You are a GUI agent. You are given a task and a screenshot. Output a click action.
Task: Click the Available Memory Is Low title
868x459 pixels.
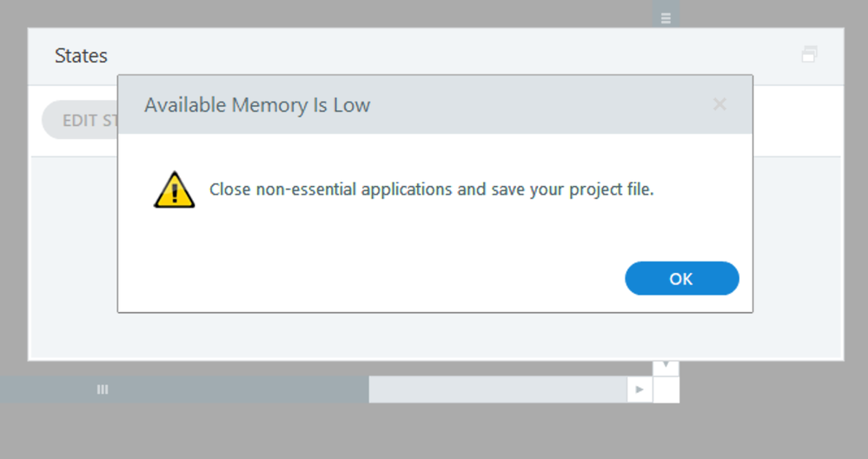click(x=257, y=104)
